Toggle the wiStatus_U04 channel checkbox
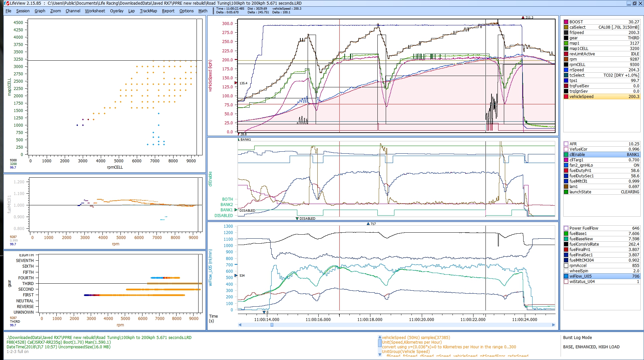Viewport: 644px width, 360px height. (x=566, y=282)
